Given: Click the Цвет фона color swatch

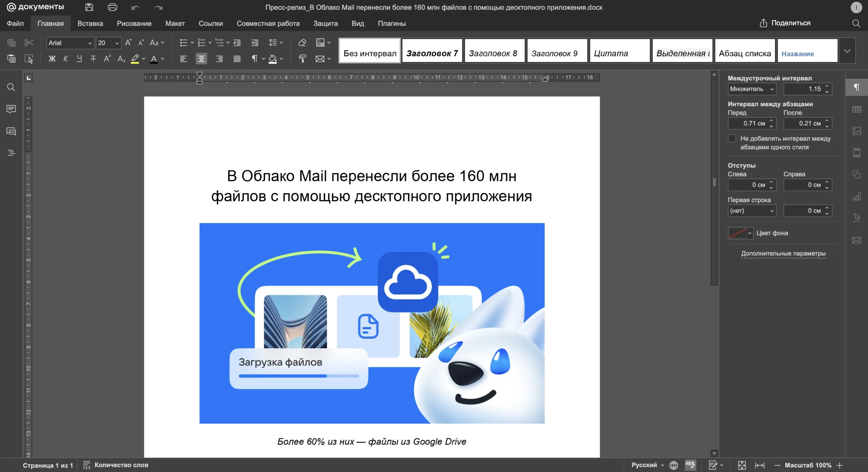Looking at the screenshot, I should pyautogui.click(x=737, y=233).
